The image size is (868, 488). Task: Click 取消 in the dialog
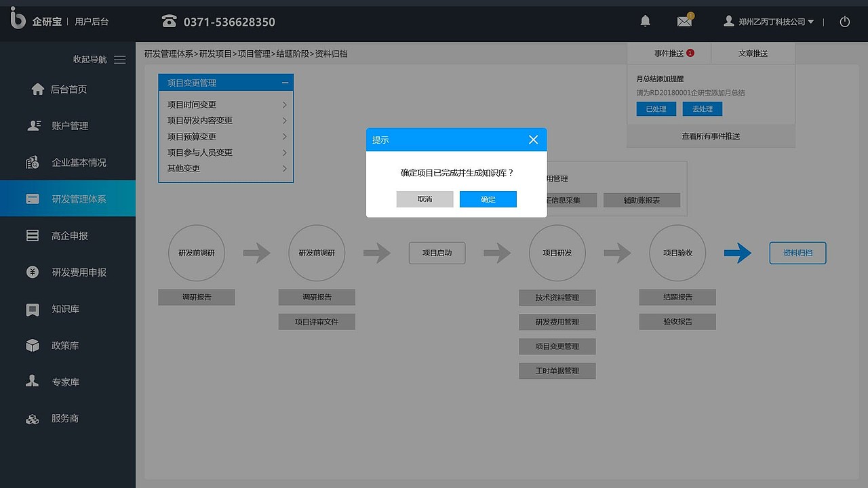(425, 199)
